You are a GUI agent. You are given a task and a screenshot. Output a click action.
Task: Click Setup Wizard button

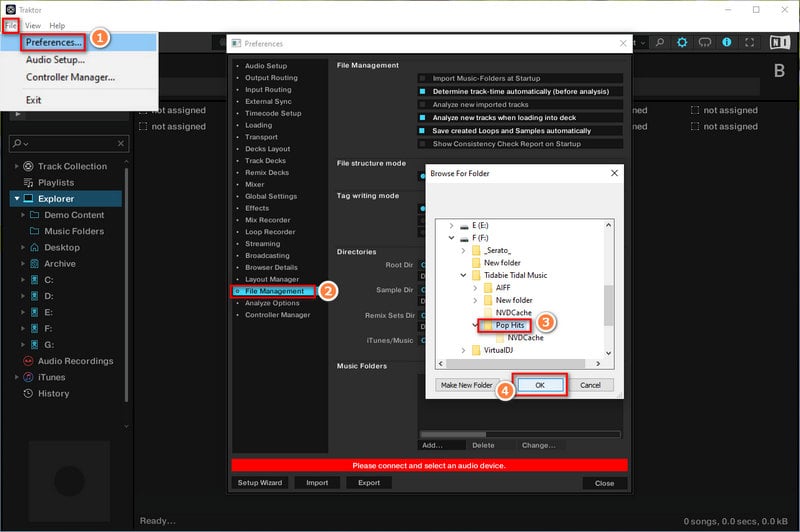[260, 483]
